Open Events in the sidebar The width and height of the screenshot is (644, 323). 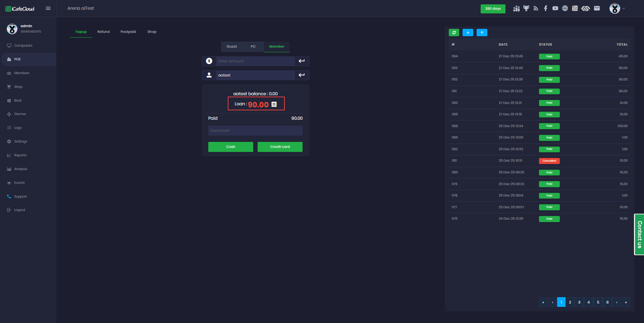pos(19,183)
